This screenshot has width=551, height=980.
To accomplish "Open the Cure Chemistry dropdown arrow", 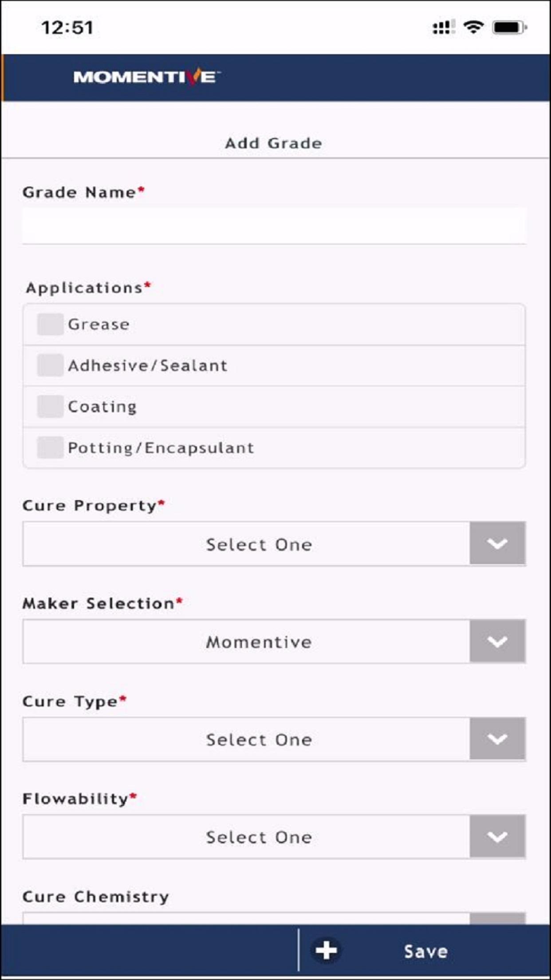I will [x=497, y=918].
